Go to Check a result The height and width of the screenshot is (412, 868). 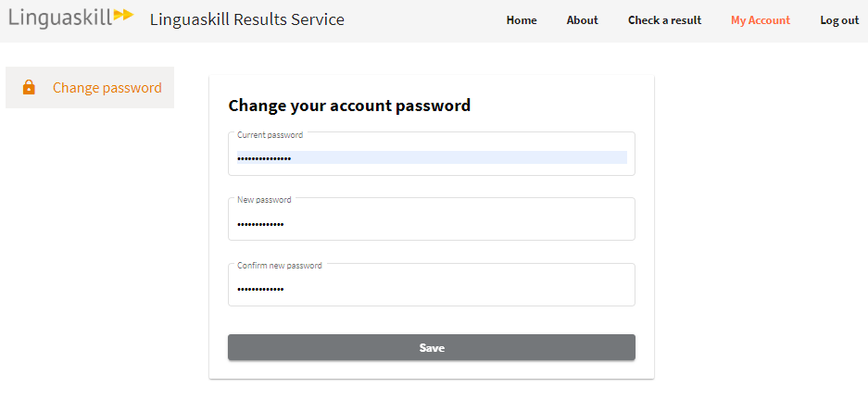pyautogui.click(x=664, y=20)
